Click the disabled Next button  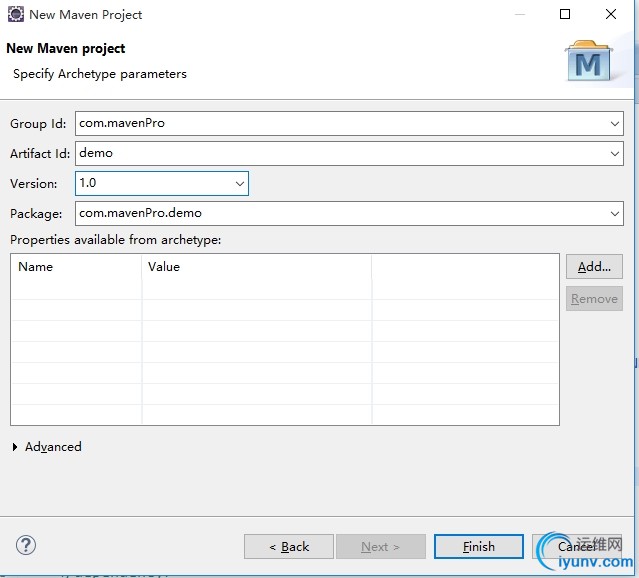point(381,547)
